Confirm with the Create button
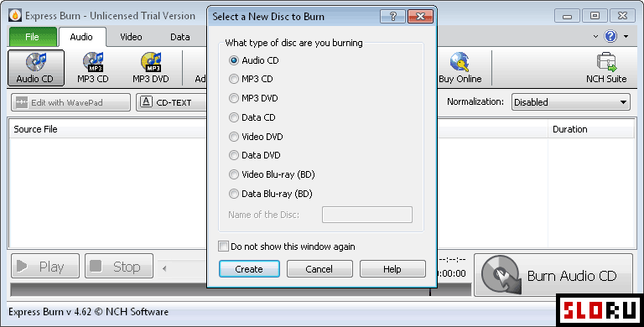Screen dimensions: 644x327 pyautogui.click(x=249, y=269)
